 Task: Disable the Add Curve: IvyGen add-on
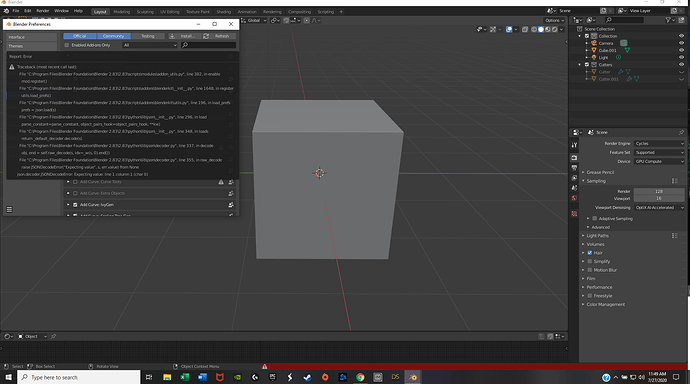75,205
